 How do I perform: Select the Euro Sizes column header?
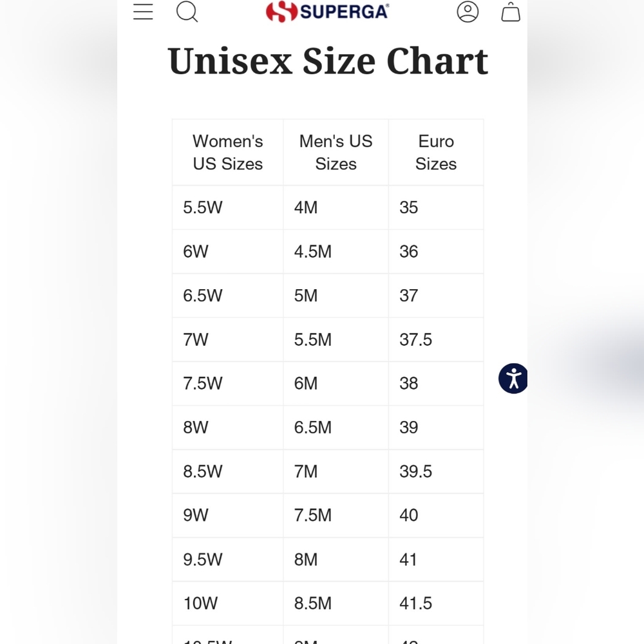click(436, 153)
